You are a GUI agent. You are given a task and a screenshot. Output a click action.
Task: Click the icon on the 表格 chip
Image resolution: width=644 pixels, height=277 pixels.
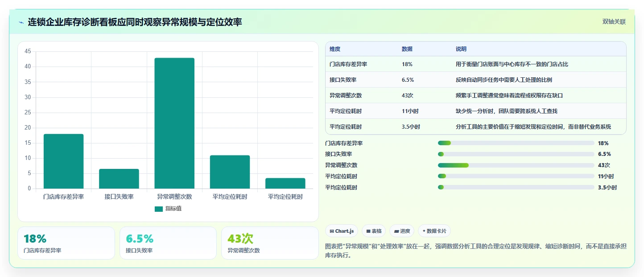pos(368,231)
